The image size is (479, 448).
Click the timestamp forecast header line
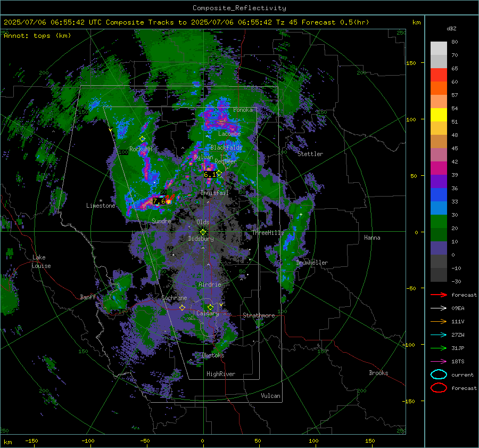pyautogui.click(x=186, y=22)
